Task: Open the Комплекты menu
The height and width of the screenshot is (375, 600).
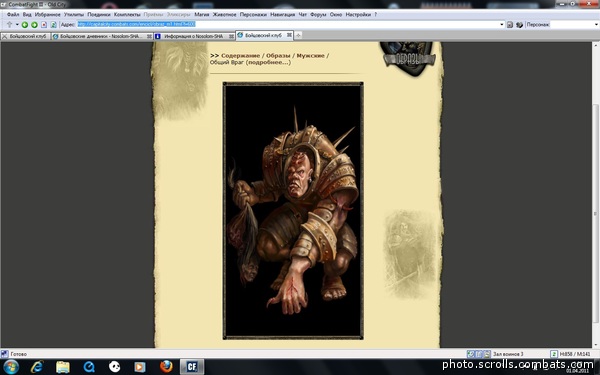Action: [x=127, y=15]
